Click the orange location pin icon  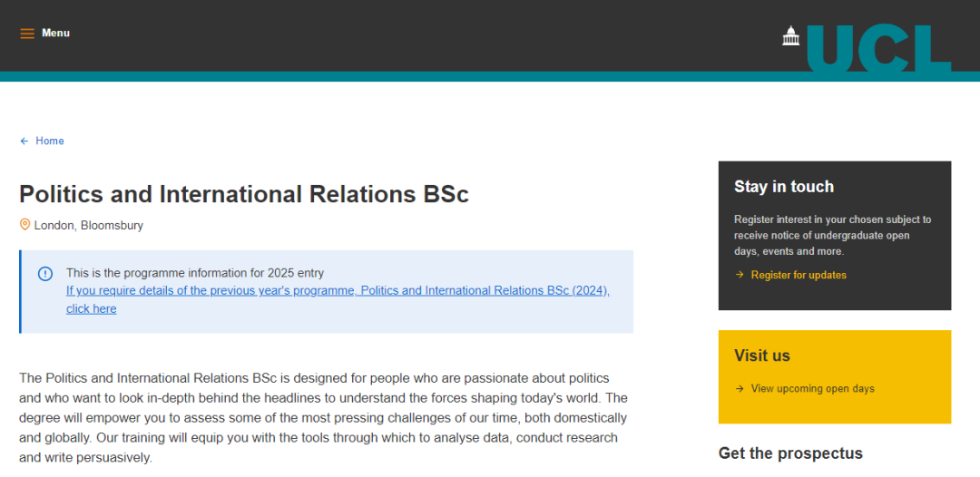24,225
